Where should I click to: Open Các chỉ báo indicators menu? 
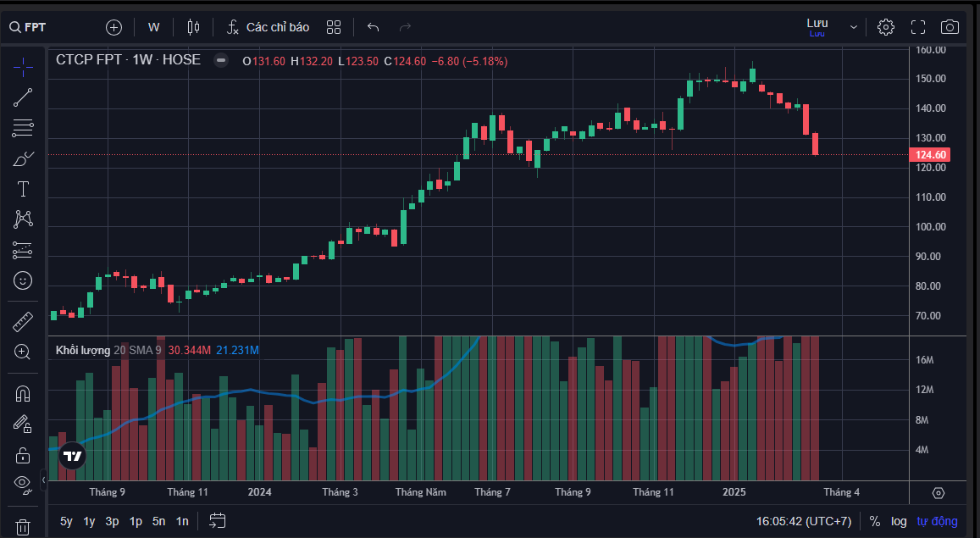click(x=268, y=27)
